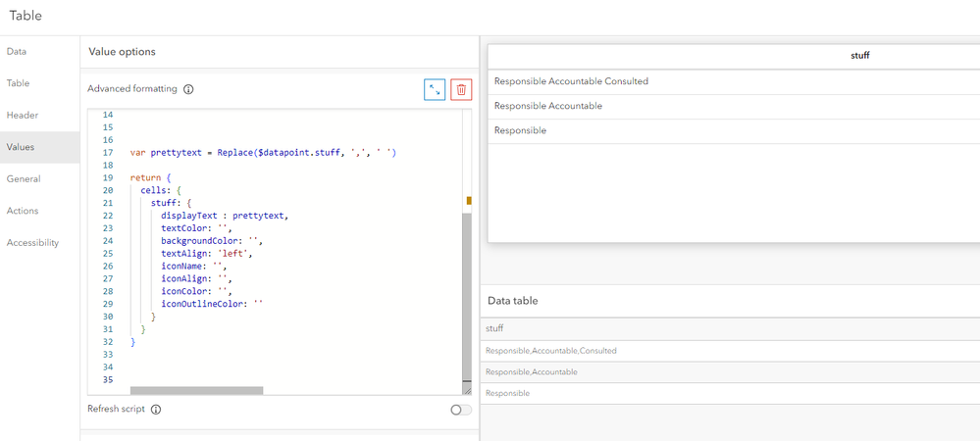Screen dimensions: 980x441
Task: Click the stuff column header in preview
Action: [859, 56]
